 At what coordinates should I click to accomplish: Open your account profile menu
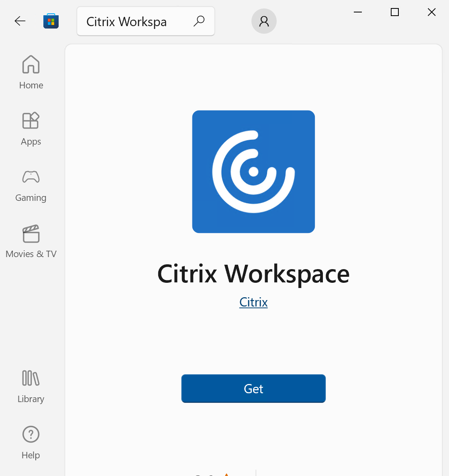264,20
